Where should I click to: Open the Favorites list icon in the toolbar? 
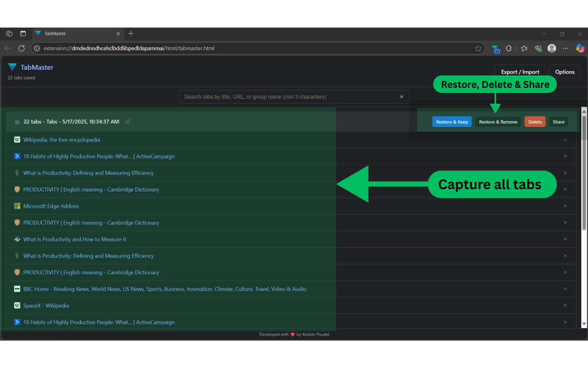(x=524, y=48)
